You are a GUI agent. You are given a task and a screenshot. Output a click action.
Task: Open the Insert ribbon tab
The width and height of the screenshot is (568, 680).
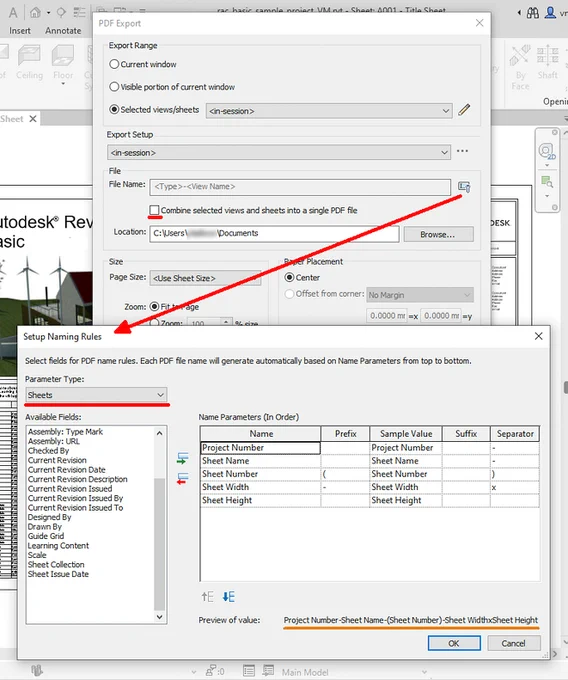pos(20,31)
